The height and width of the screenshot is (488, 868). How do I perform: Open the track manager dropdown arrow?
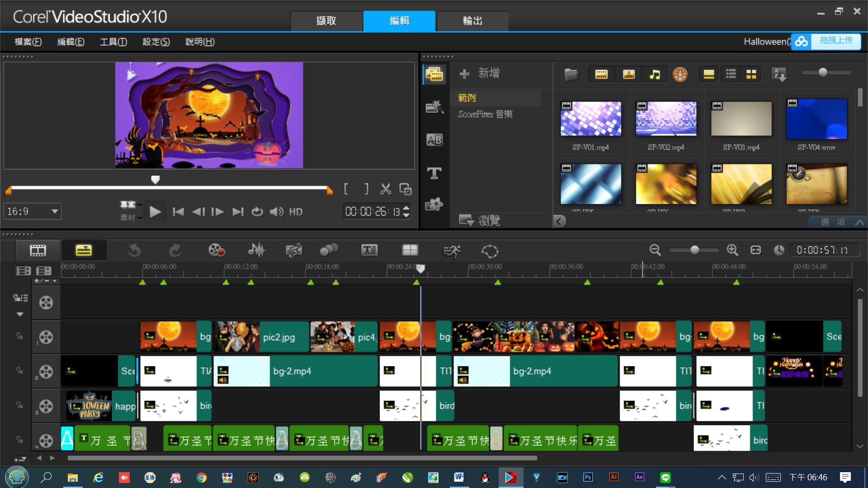coord(20,314)
